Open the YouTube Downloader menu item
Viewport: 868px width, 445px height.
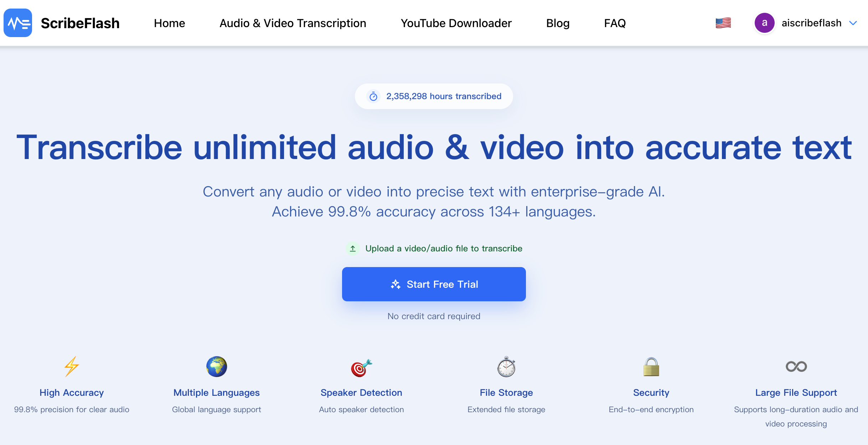pyautogui.click(x=456, y=23)
